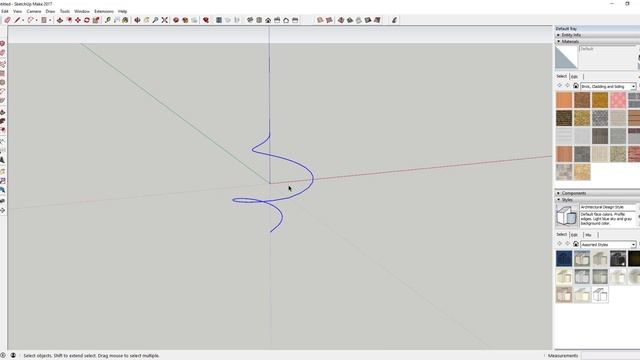This screenshot has height=360, width=640.
Task: Switch to Iso view
Action: tap(250, 20)
